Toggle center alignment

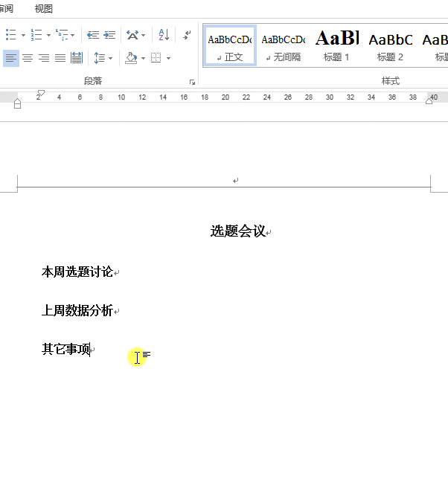(28, 58)
